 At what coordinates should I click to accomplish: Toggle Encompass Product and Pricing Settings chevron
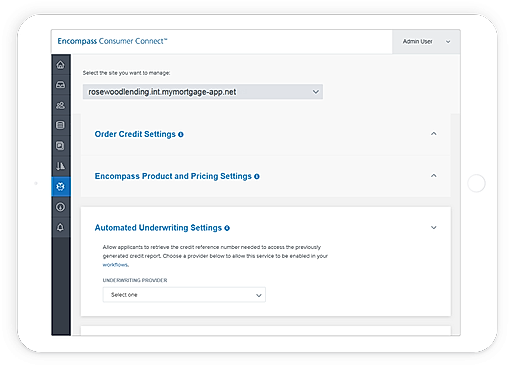(x=433, y=176)
